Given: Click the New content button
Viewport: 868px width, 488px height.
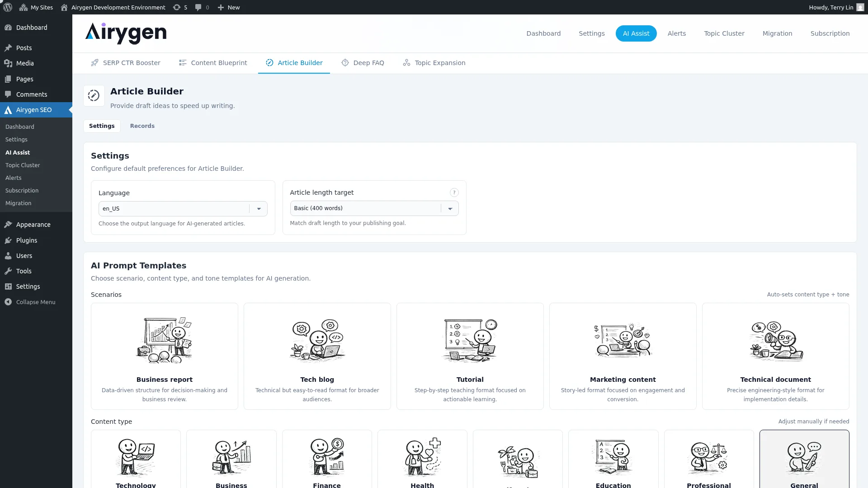Looking at the screenshot, I should click(229, 7).
